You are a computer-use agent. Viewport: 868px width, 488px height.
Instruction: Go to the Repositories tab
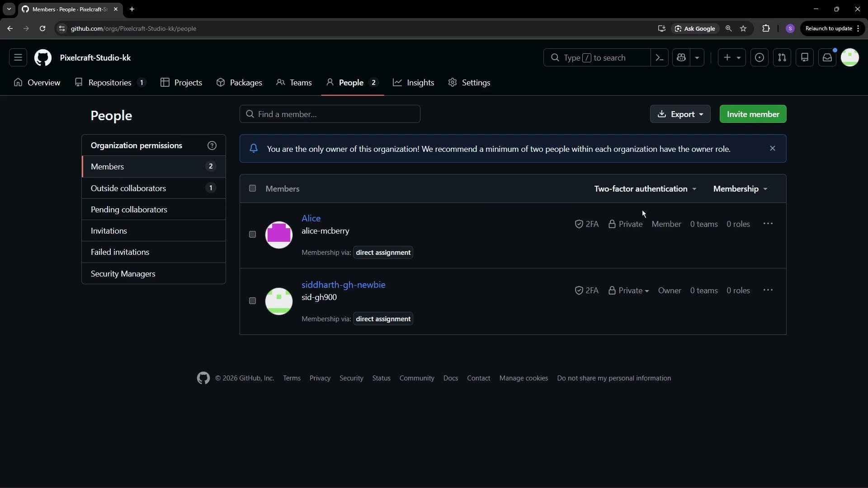110,83
